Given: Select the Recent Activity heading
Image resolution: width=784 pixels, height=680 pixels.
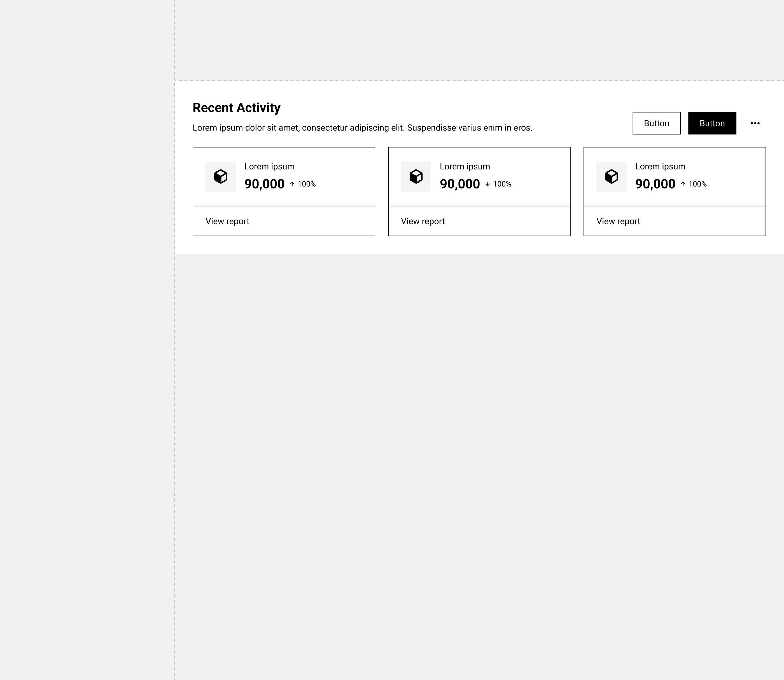Looking at the screenshot, I should tap(236, 108).
